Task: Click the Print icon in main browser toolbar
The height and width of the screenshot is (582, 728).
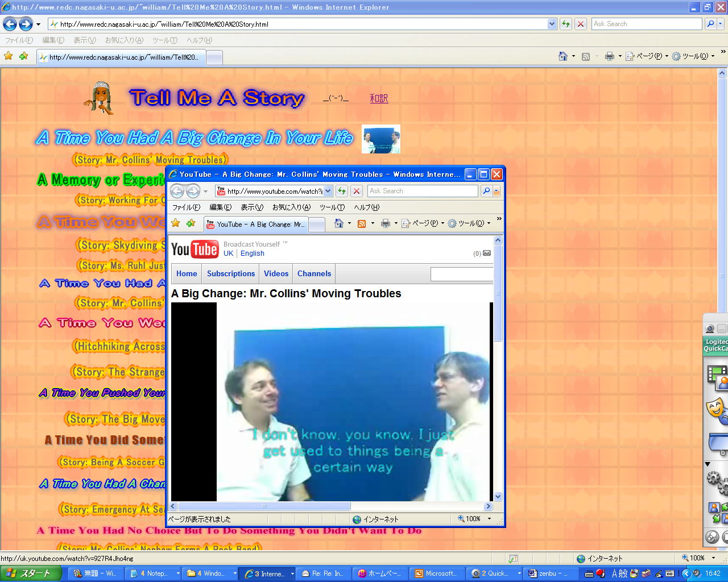Action: pyautogui.click(x=609, y=56)
